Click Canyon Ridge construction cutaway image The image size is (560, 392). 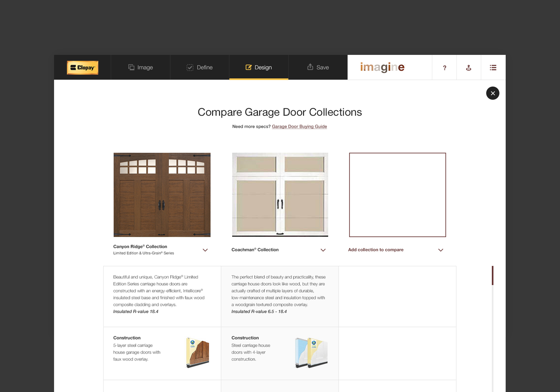click(197, 352)
